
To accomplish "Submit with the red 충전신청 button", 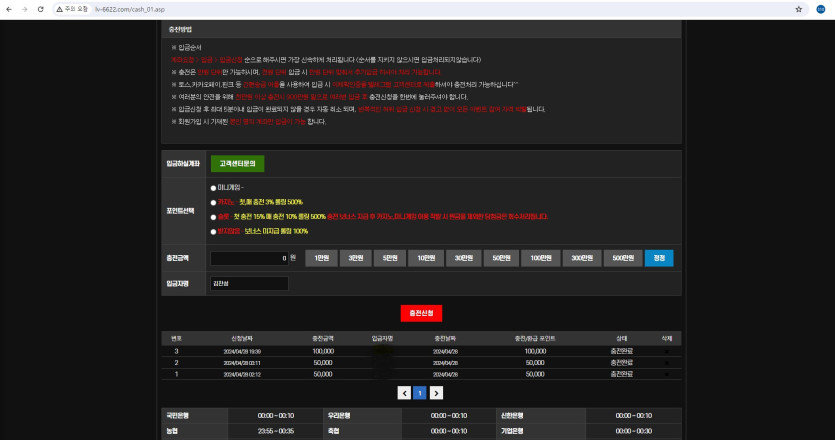I will (420, 313).
